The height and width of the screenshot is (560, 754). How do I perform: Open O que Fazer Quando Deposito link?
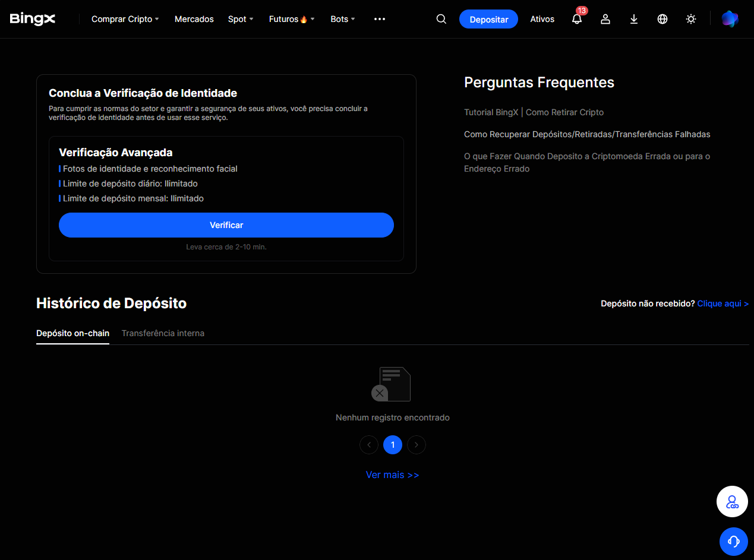point(587,163)
